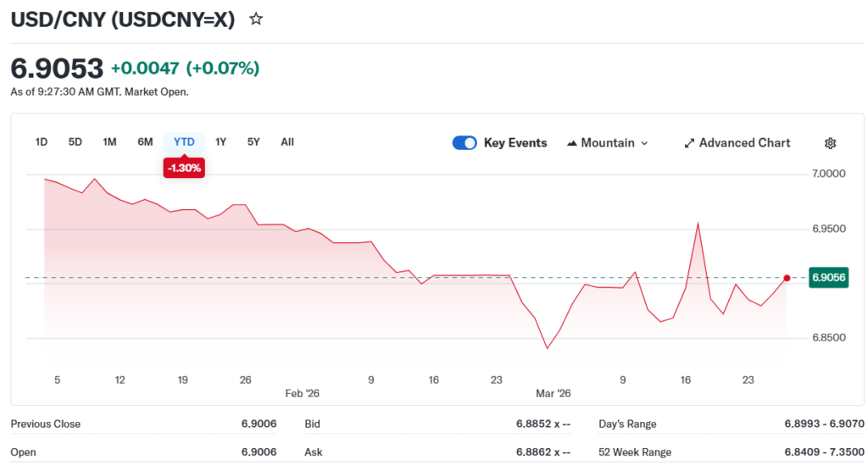The width and height of the screenshot is (868, 465).
Task: Select the 6M chart period
Action: coord(145,141)
